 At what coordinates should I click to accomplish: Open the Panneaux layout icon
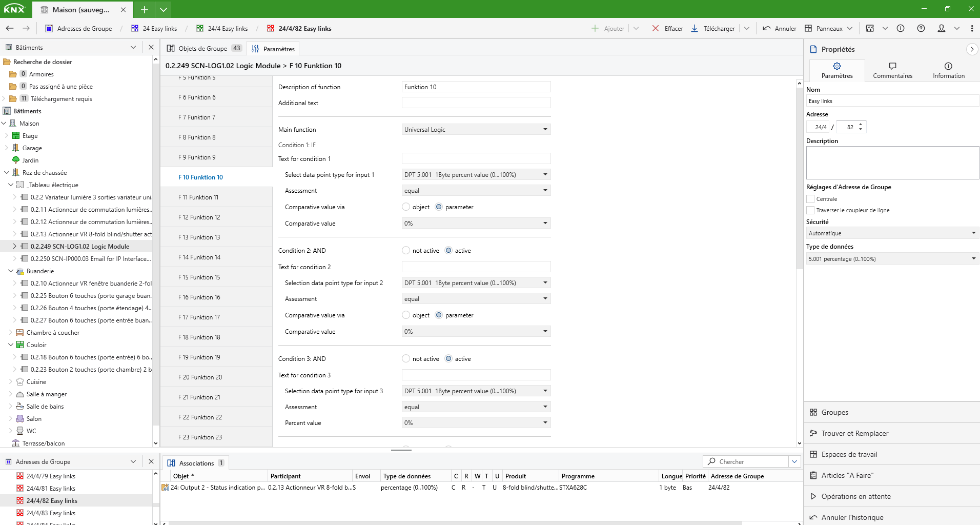click(808, 28)
